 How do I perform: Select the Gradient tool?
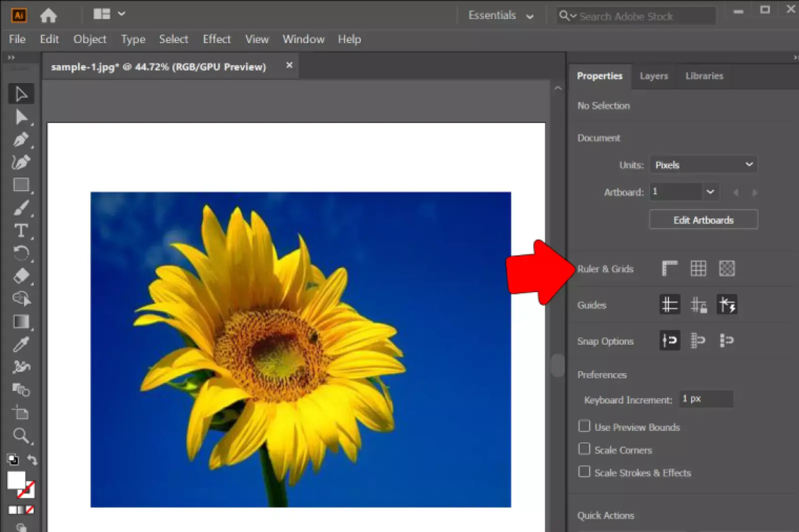point(21,321)
